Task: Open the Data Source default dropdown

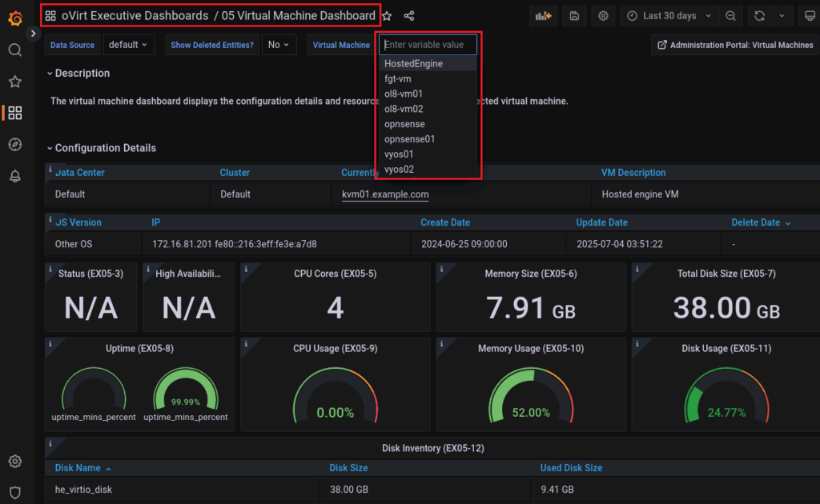Action: pos(129,45)
